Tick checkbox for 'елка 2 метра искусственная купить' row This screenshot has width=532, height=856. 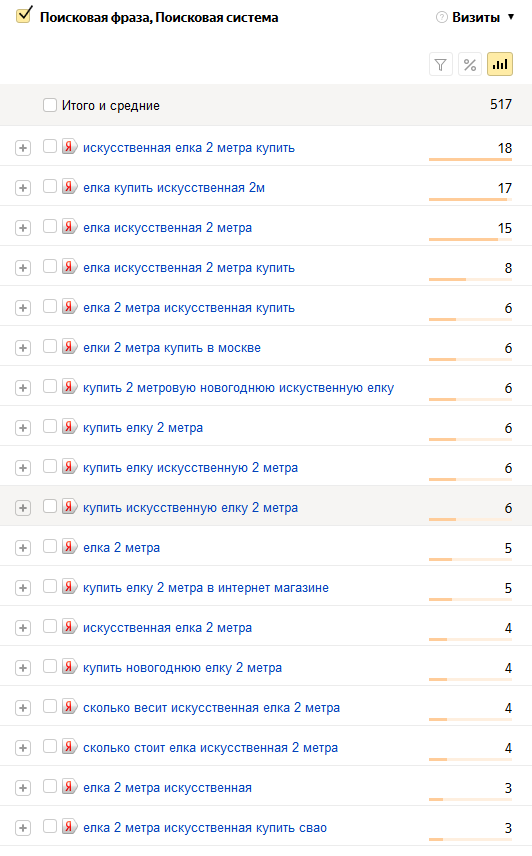50,306
